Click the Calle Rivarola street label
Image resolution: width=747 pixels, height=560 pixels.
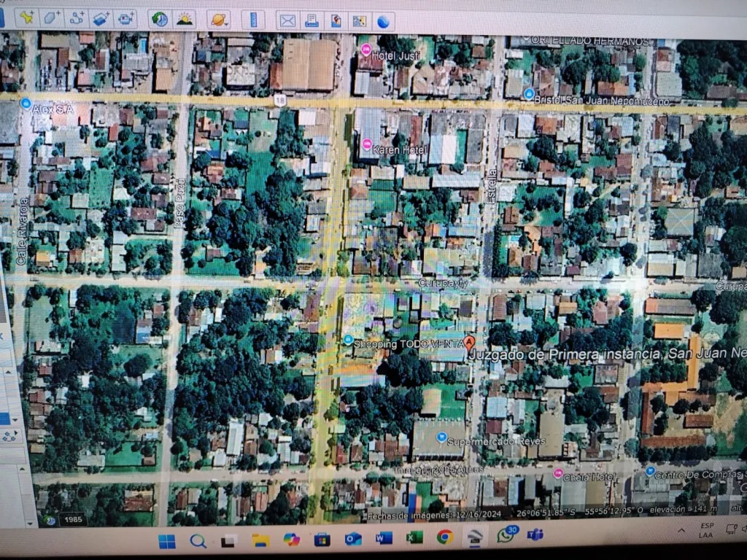[21, 232]
